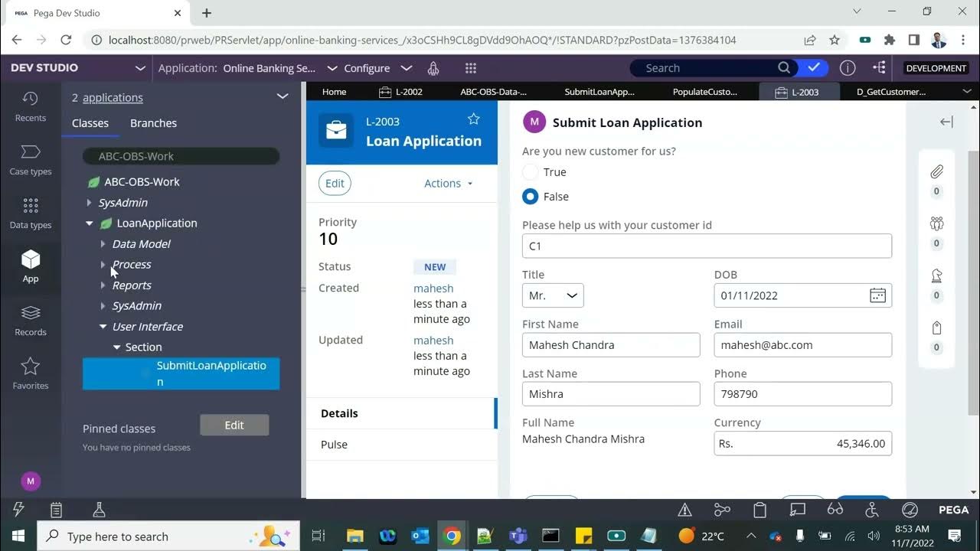Switch to the SubmitLoanApp... tab
This screenshot has width=980, height=551.
click(x=599, y=92)
